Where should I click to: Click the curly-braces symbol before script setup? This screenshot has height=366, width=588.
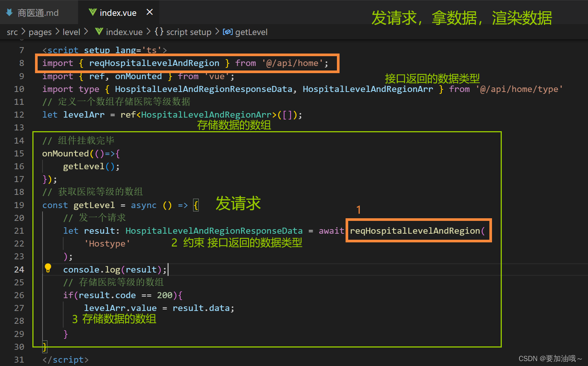click(158, 32)
